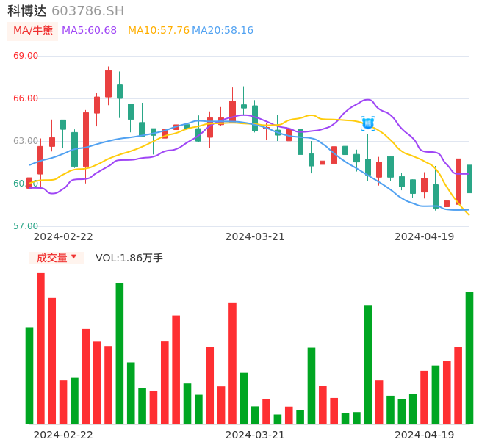Click the 57.00 price axis label
504x445 pixels.
pos(26,226)
